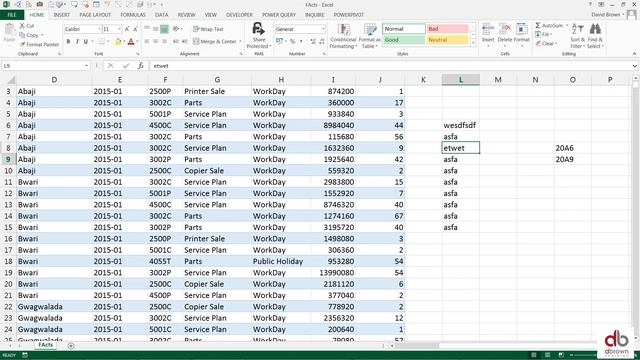Image resolution: width=640 pixels, height=360 pixels.
Task: Decrease font size with the small A
Action: coord(136,29)
